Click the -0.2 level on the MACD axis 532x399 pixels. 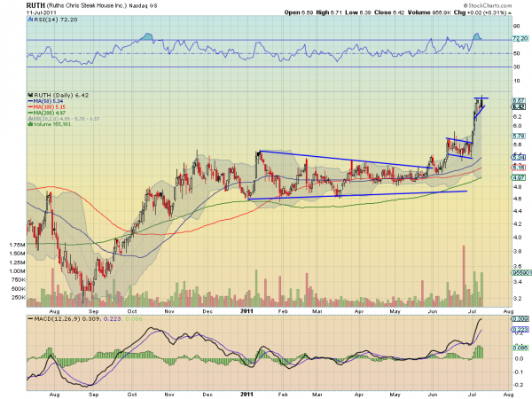click(x=518, y=385)
